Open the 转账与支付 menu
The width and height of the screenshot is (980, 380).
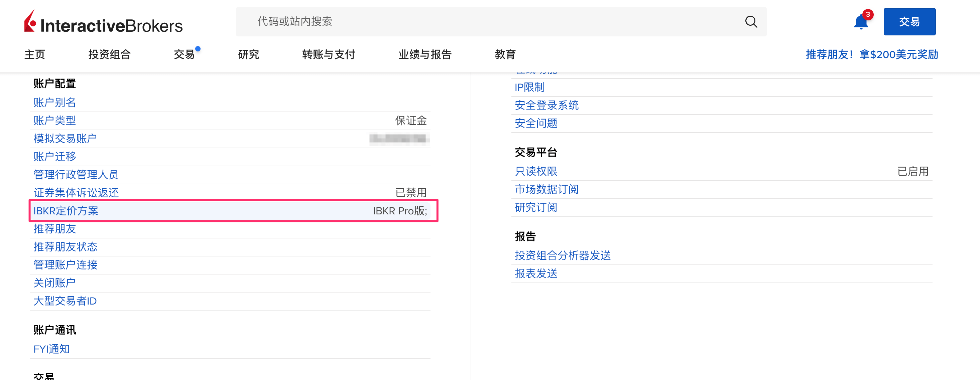(x=328, y=54)
